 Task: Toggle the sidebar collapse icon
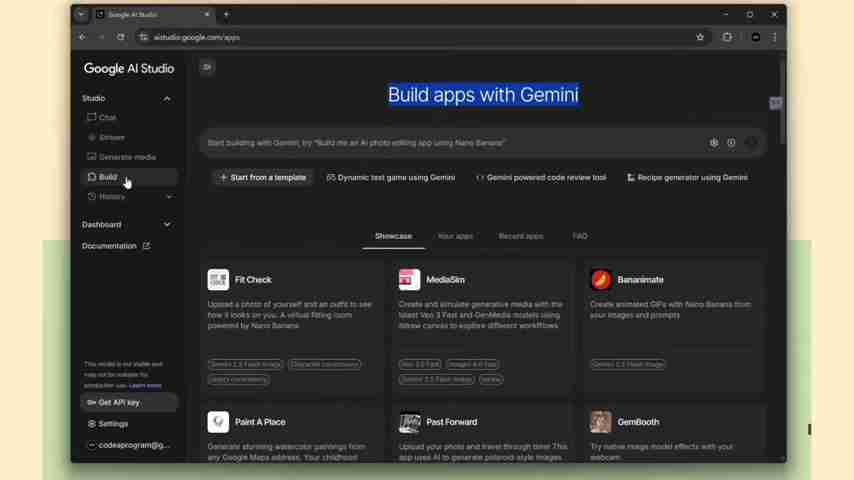click(207, 67)
